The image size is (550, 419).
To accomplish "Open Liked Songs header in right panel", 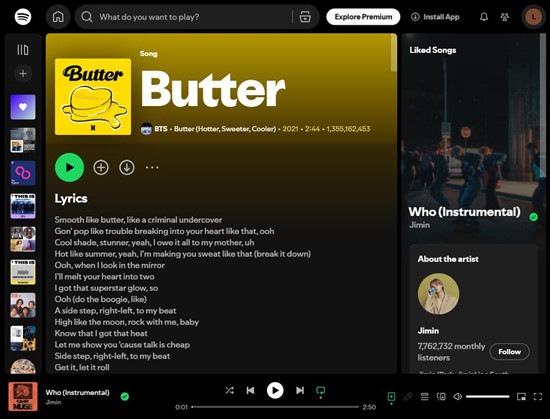I will [x=432, y=50].
